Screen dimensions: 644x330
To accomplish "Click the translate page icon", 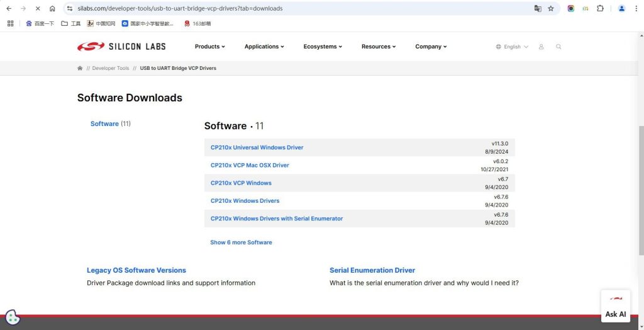I will [x=538, y=8].
